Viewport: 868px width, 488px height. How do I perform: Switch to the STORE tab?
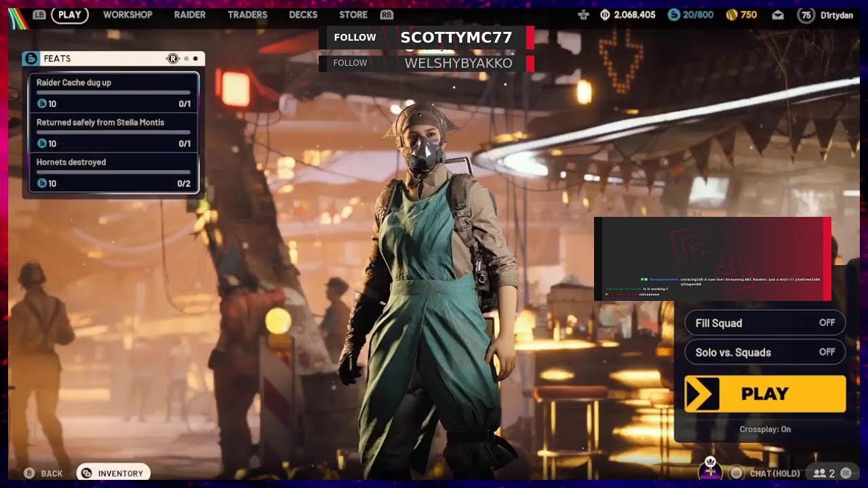click(353, 14)
